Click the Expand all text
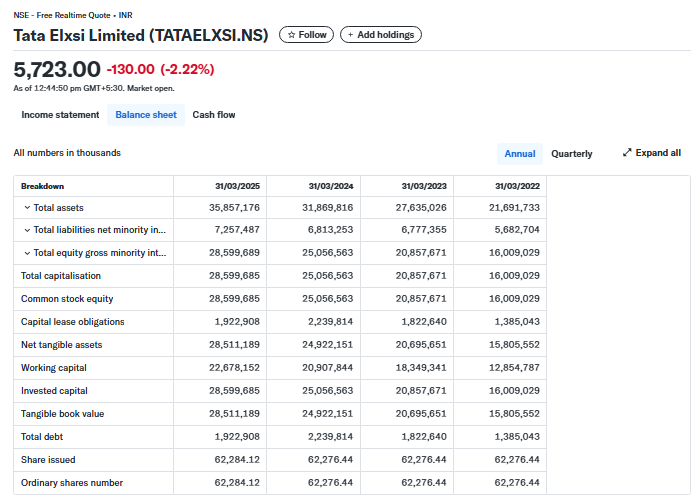The image size is (699, 502). point(658,153)
